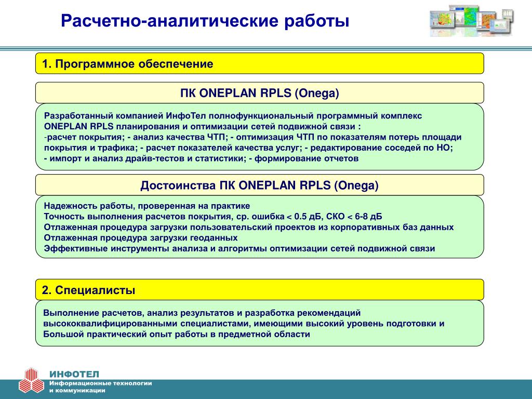This screenshot has height=399, width=532.
Task: Click the line "импорт и анализ драйв-тестов и статистики"
Action: 201,158
